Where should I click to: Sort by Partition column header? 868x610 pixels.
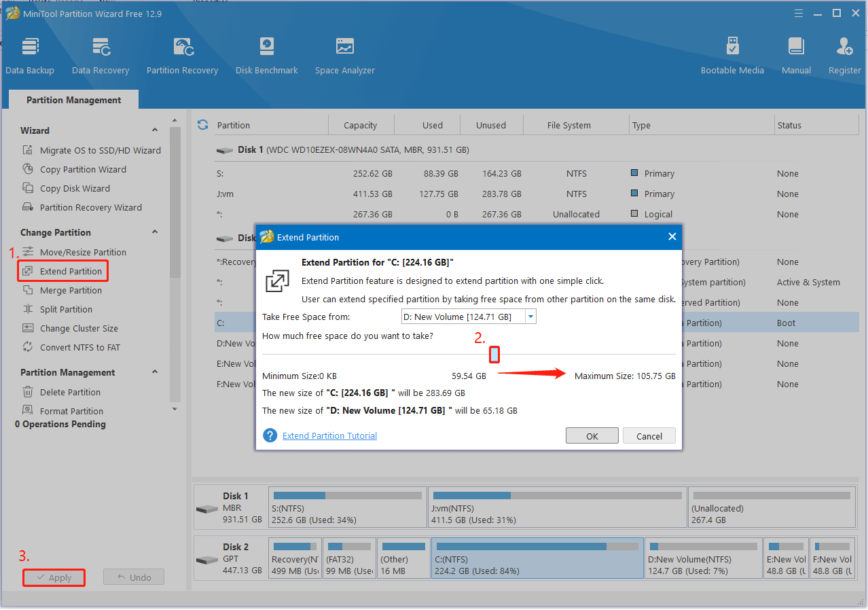coord(234,126)
